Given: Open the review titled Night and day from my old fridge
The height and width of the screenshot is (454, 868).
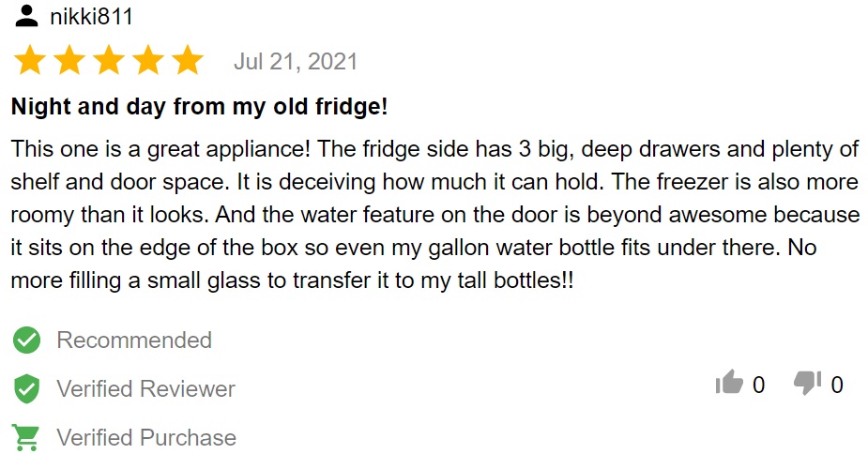Looking at the screenshot, I should (199, 106).
